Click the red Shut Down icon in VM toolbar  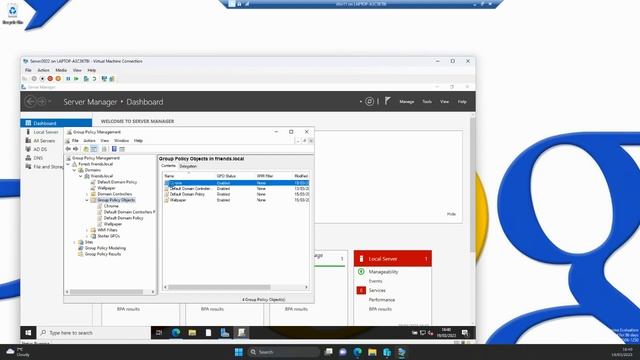tap(50, 79)
